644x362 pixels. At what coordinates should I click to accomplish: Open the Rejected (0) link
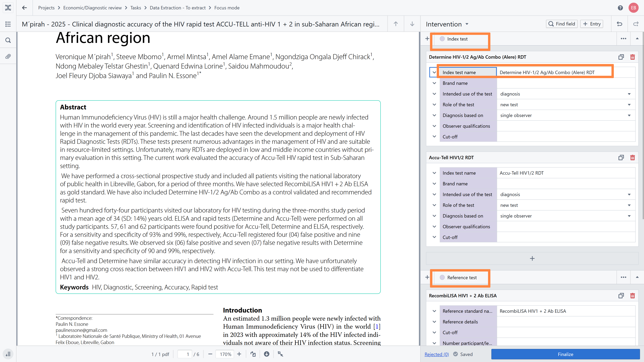(437, 354)
